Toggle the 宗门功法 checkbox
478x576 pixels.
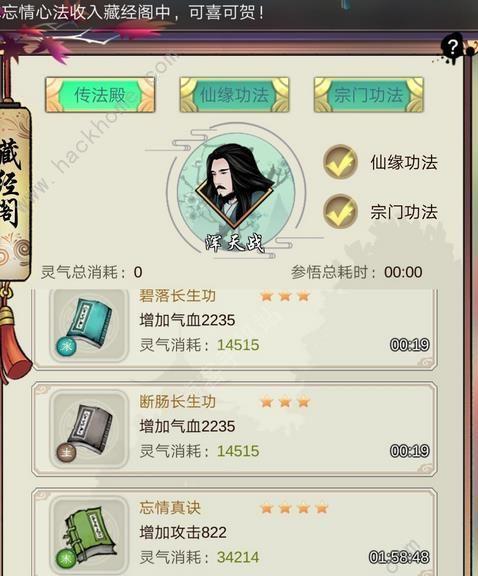pos(340,212)
